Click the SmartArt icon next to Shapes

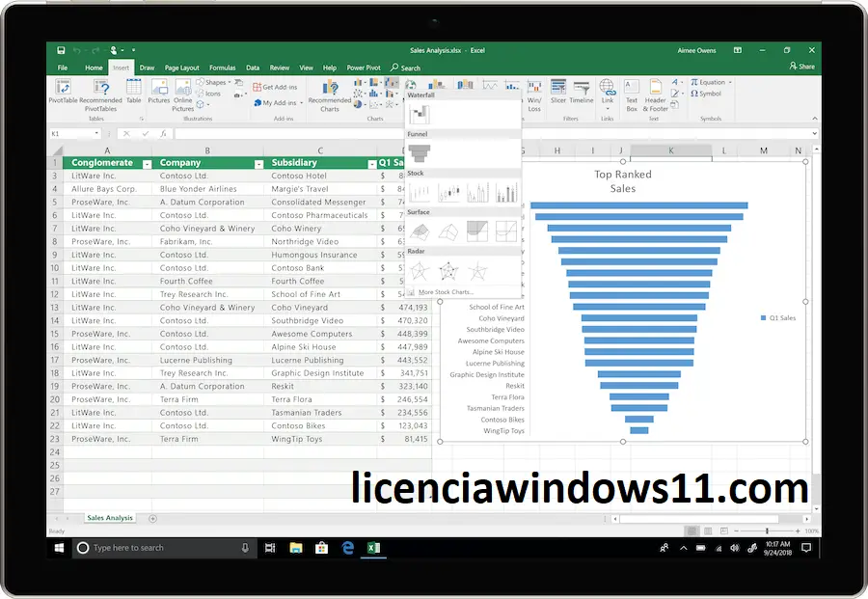pyautogui.click(x=238, y=83)
